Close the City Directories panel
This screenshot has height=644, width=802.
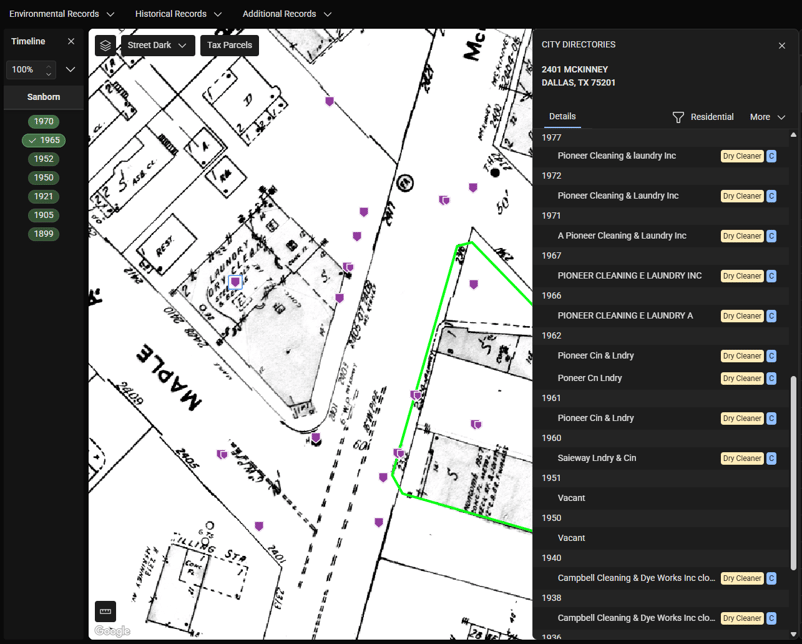point(782,46)
